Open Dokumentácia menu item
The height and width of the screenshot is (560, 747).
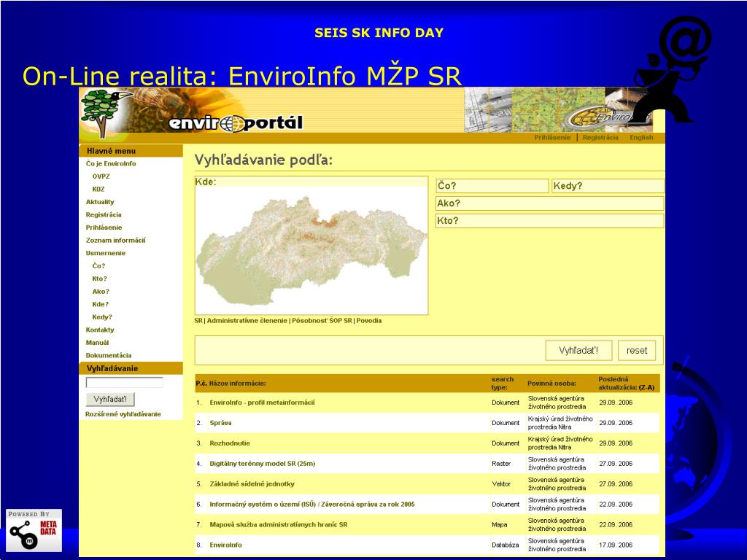pos(109,356)
